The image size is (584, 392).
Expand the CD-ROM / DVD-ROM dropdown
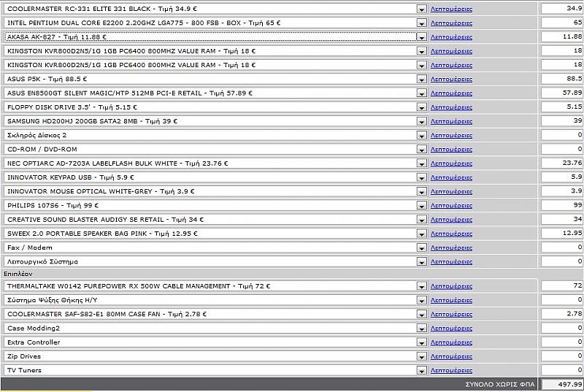[x=421, y=149]
